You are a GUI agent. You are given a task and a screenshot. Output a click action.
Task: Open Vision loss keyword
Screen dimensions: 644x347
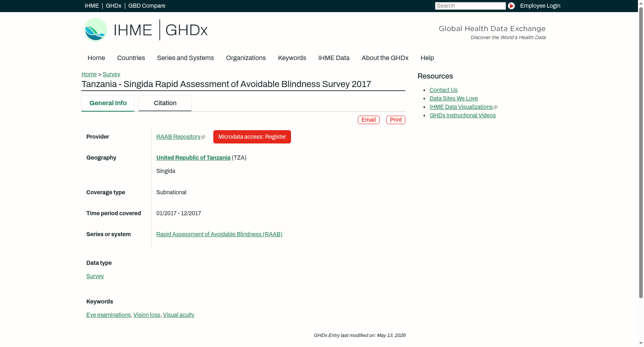147,315
